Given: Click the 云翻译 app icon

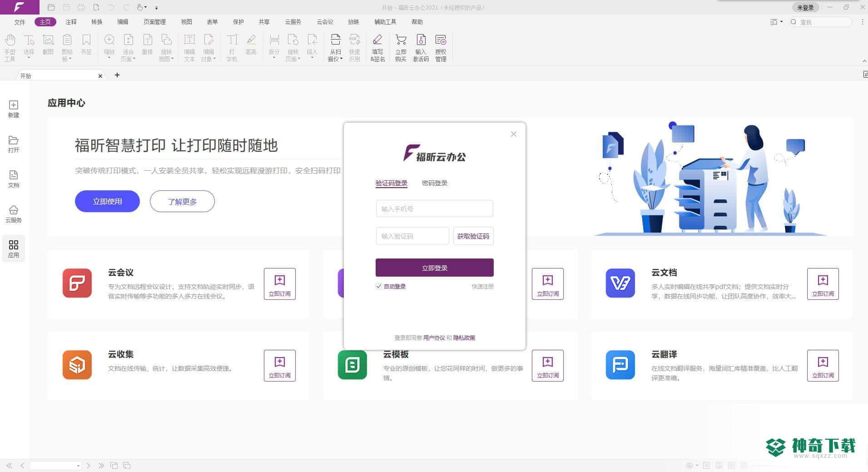Looking at the screenshot, I should tap(620, 365).
